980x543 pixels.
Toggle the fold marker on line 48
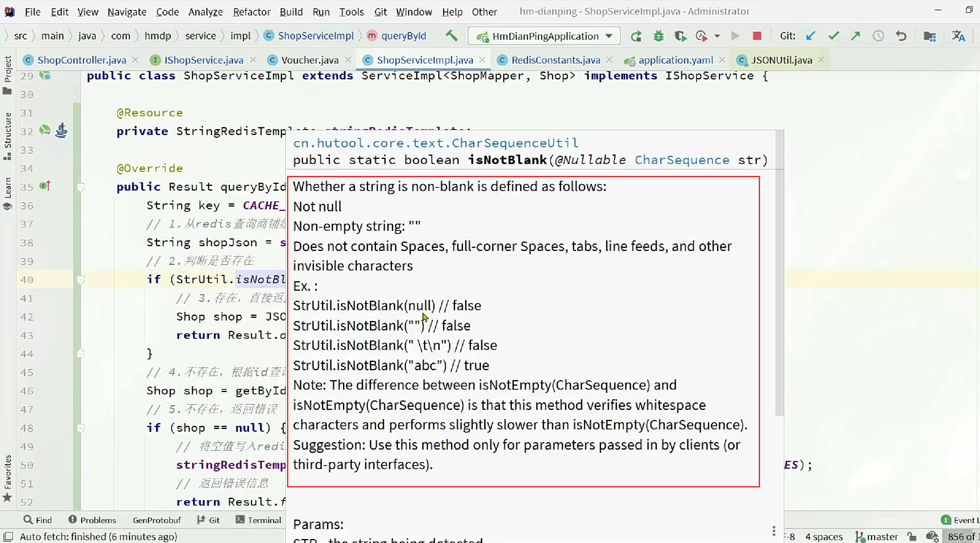(81, 428)
